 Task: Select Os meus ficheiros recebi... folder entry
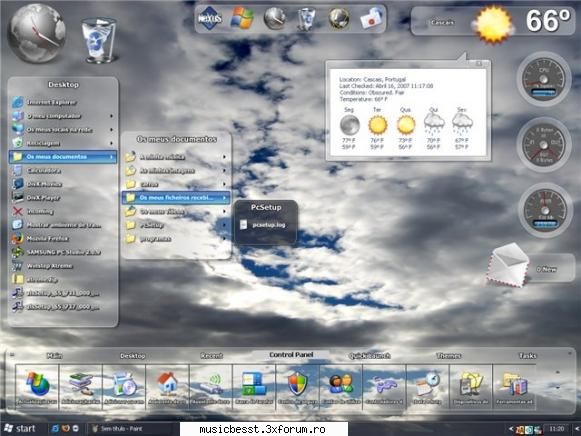click(176, 197)
